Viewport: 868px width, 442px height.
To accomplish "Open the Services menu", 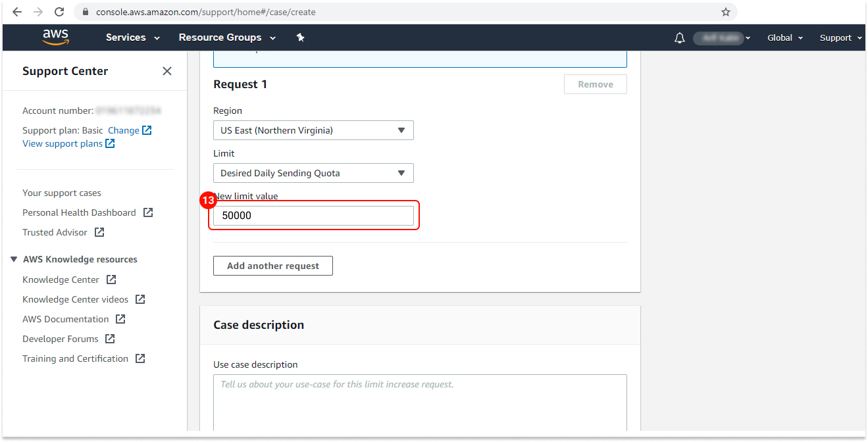I will point(132,37).
